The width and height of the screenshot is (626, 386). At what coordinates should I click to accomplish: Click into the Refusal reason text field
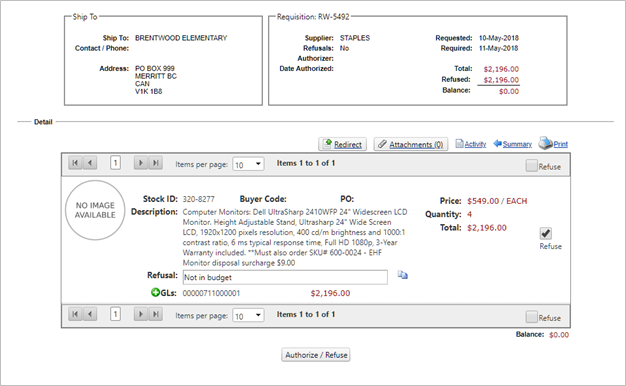[x=285, y=277]
